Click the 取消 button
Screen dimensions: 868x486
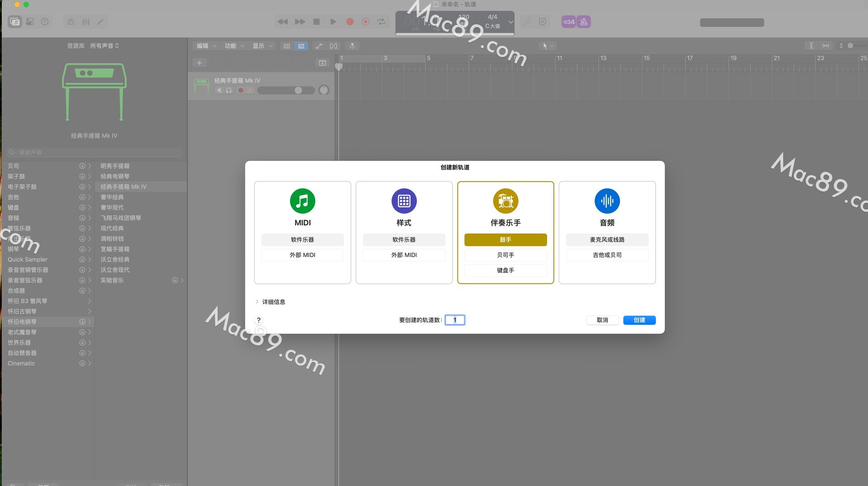tap(602, 320)
